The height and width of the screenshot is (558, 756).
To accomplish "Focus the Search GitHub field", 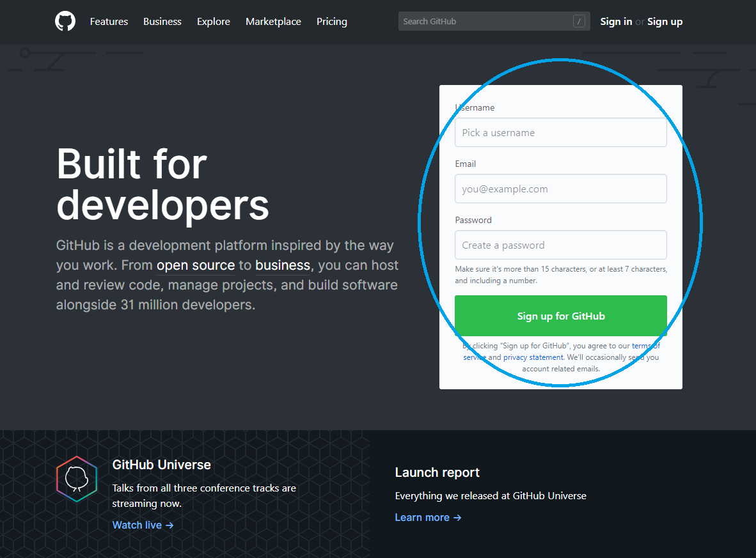I will tap(494, 21).
